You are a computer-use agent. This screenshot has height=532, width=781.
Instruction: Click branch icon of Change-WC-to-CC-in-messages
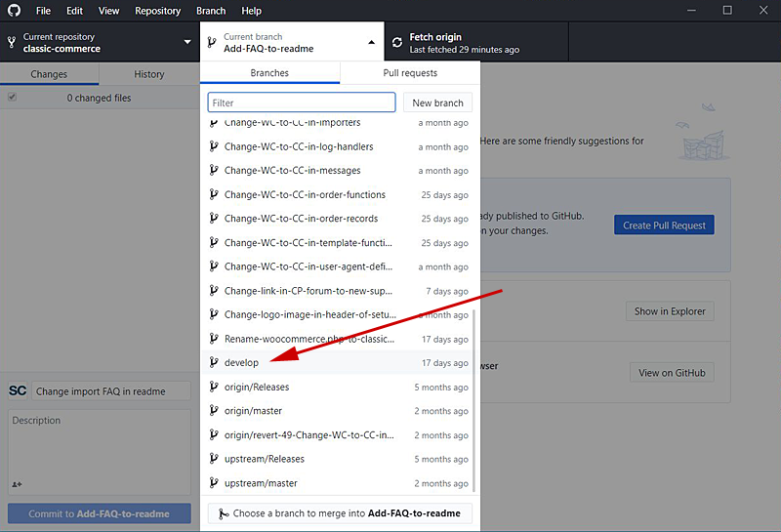214,171
